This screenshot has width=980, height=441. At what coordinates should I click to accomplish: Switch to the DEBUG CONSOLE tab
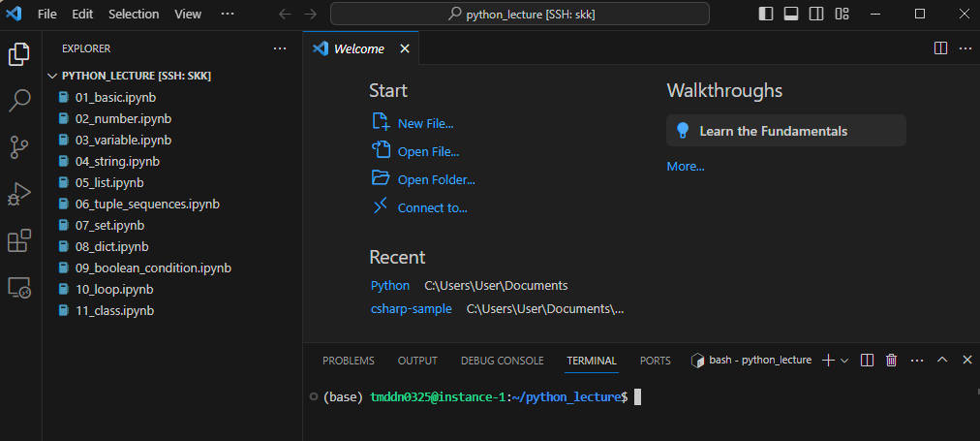[x=502, y=361]
